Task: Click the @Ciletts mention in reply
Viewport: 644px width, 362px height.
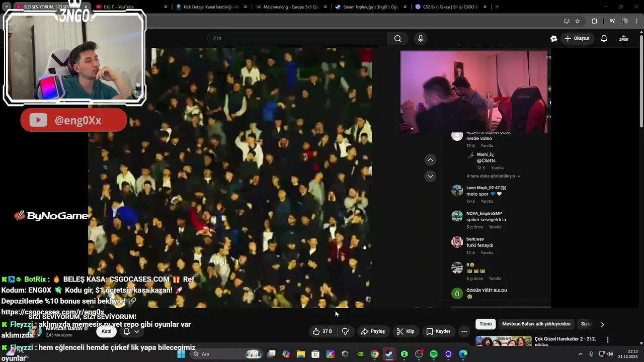Action: click(x=486, y=161)
